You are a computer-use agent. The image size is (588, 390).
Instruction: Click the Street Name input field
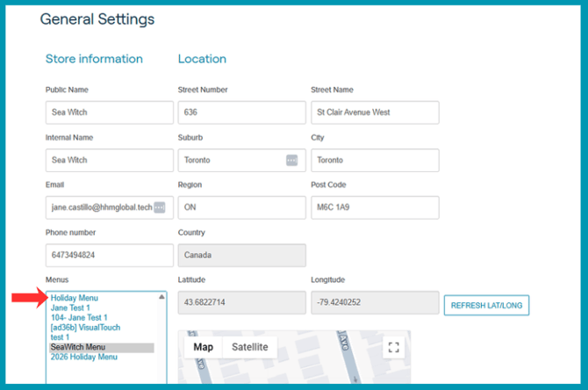pos(375,112)
